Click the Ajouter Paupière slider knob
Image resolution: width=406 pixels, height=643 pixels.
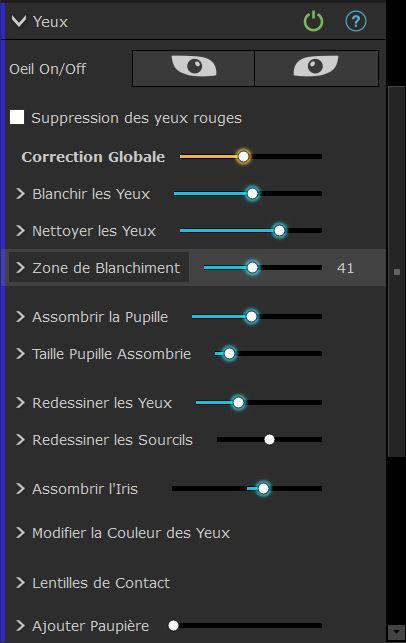tap(173, 625)
